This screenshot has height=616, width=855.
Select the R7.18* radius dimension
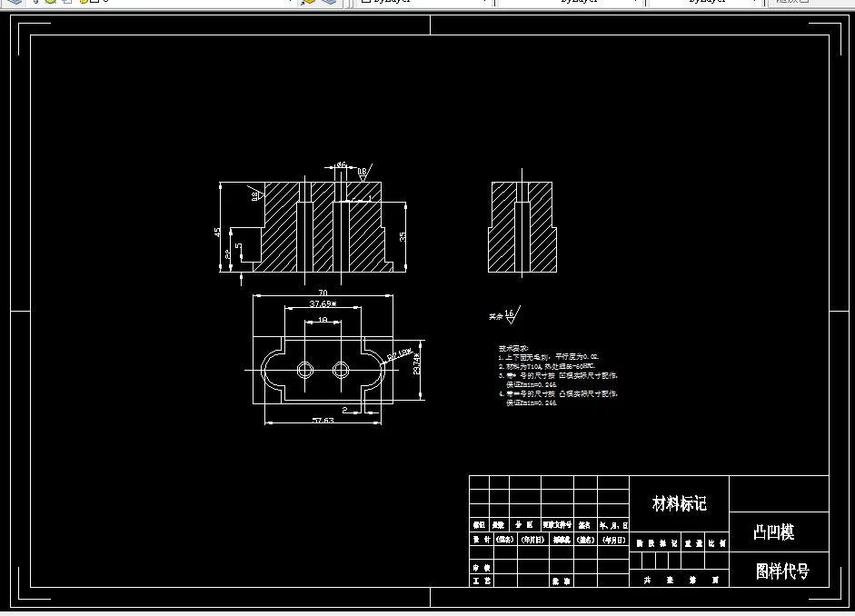[399, 354]
